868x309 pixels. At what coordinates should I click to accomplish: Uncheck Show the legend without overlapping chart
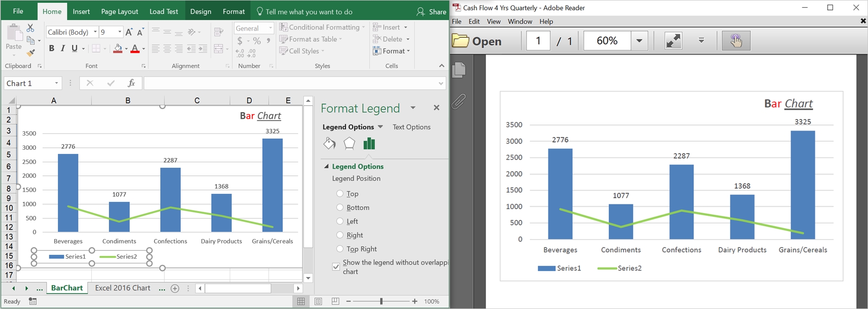pyautogui.click(x=336, y=267)
